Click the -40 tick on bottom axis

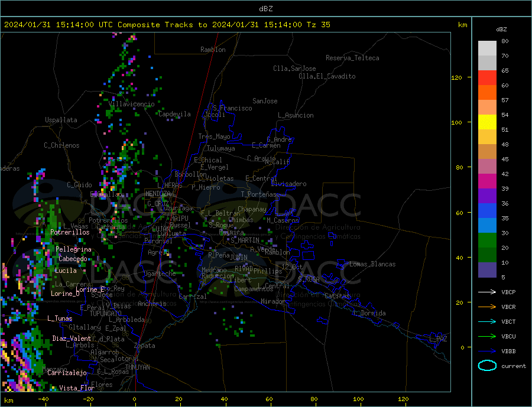tap(43, 399)
